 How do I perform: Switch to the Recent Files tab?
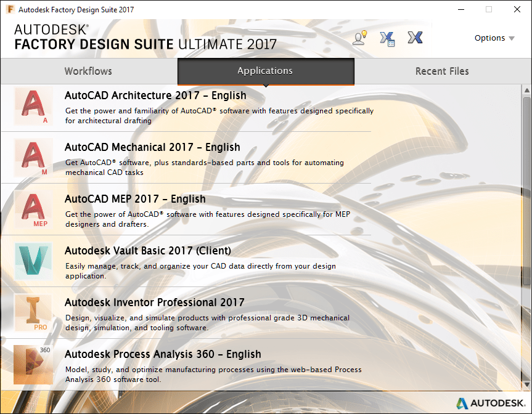(x=442, y=71)
